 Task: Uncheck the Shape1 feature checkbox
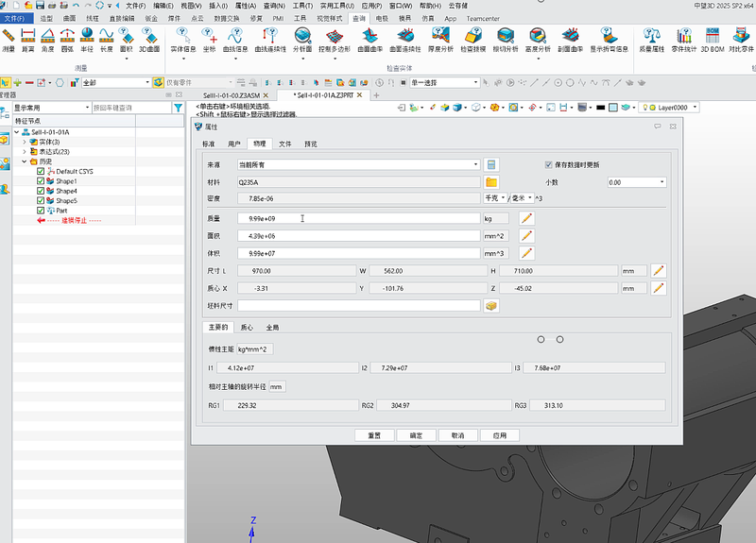click(40, 181)
